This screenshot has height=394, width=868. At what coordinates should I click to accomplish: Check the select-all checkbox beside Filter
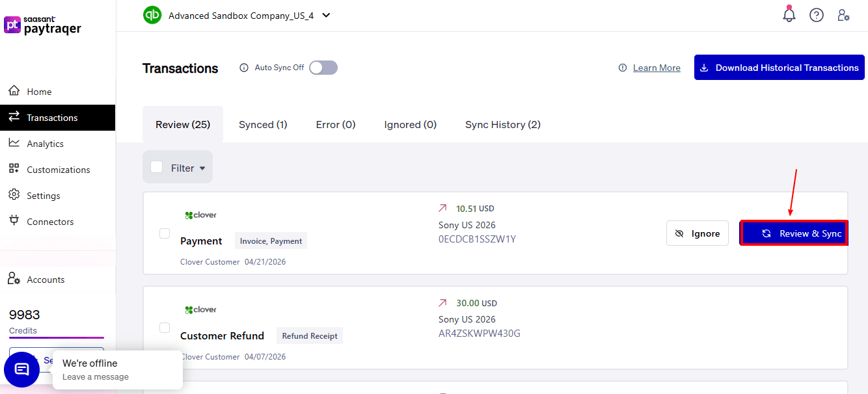tap(157, 167)
